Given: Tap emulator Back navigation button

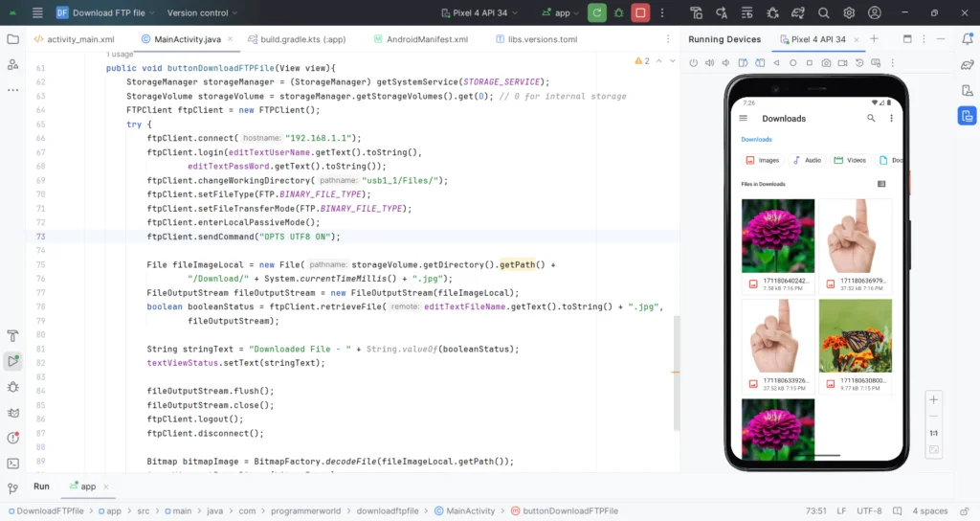Looking at the screenshot, I should (x=776, y=62).
